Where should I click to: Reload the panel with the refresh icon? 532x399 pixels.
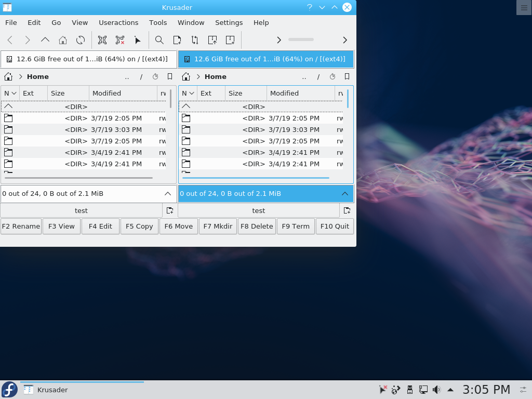pyautogui.click(x=81, y=40)
